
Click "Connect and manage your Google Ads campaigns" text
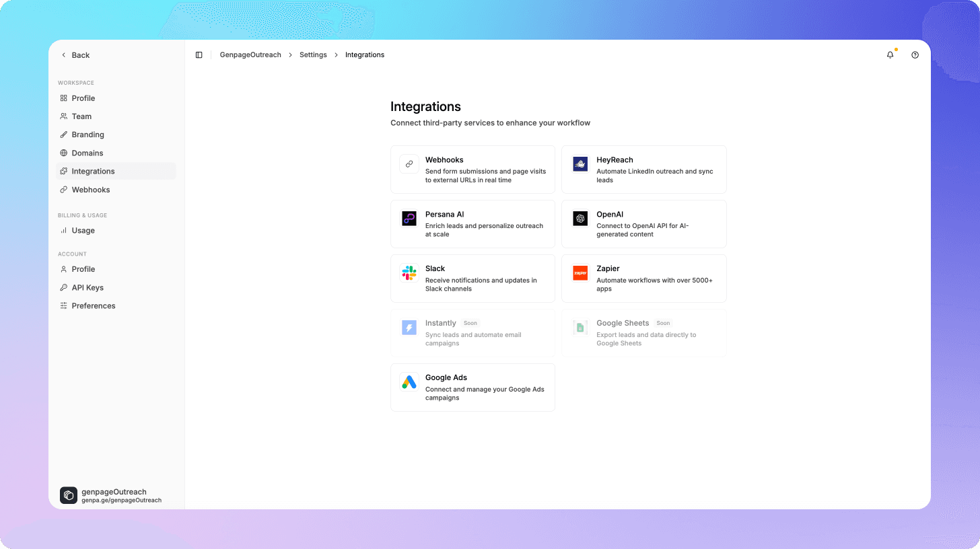point(485,394)
